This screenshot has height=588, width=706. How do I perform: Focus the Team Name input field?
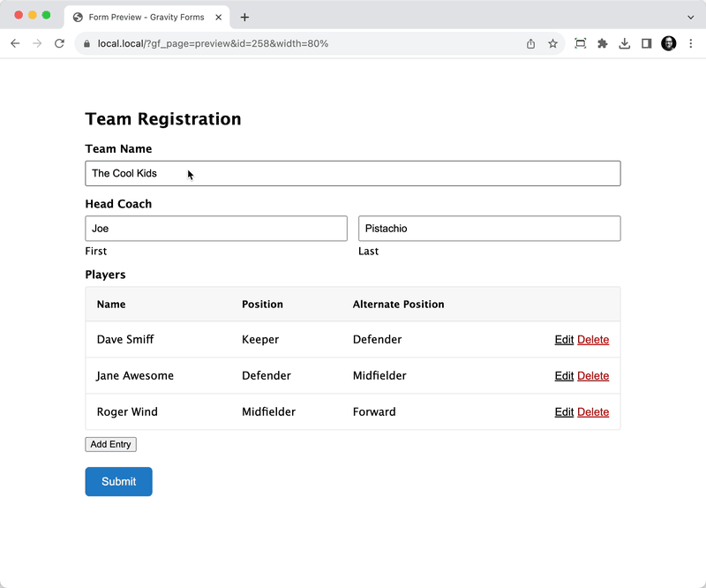click(x=353, y=173)
